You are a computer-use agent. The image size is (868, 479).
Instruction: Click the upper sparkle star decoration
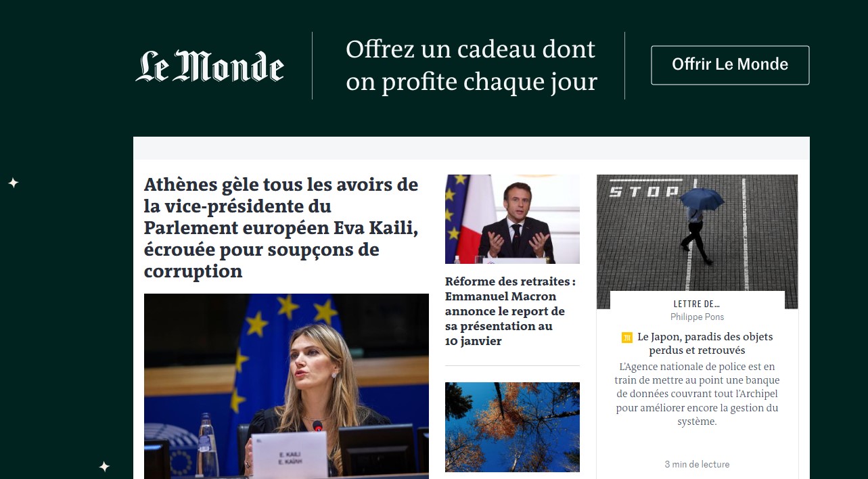[13, 183]
